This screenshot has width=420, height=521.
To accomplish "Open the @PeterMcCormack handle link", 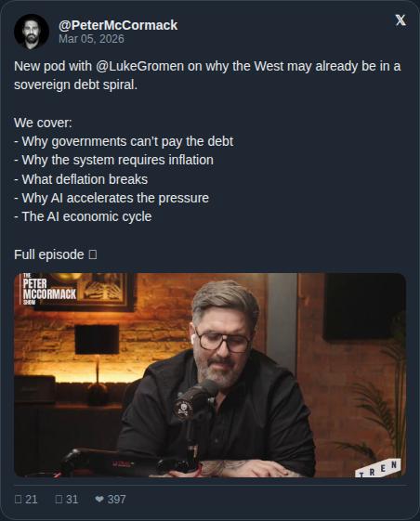I will (118, 25).
